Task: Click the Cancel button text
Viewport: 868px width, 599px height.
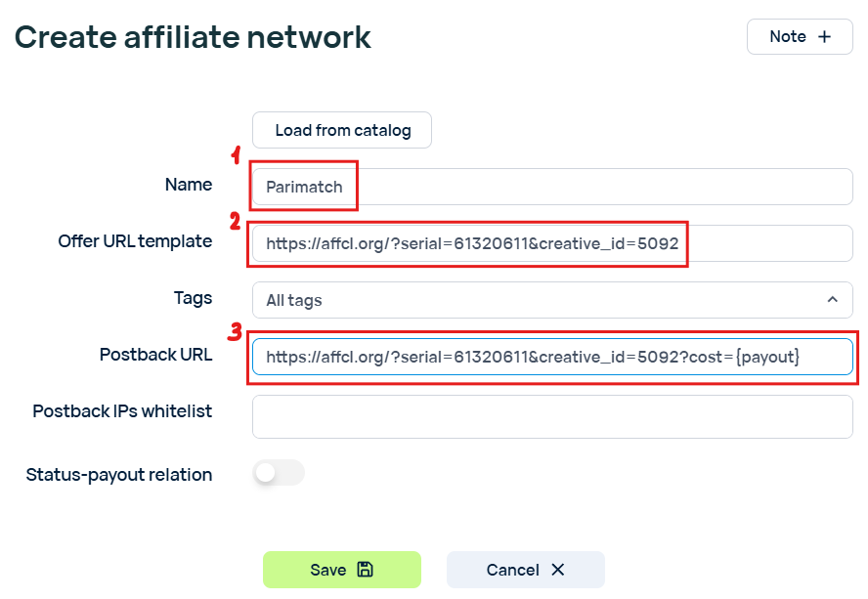Action: 512,570
